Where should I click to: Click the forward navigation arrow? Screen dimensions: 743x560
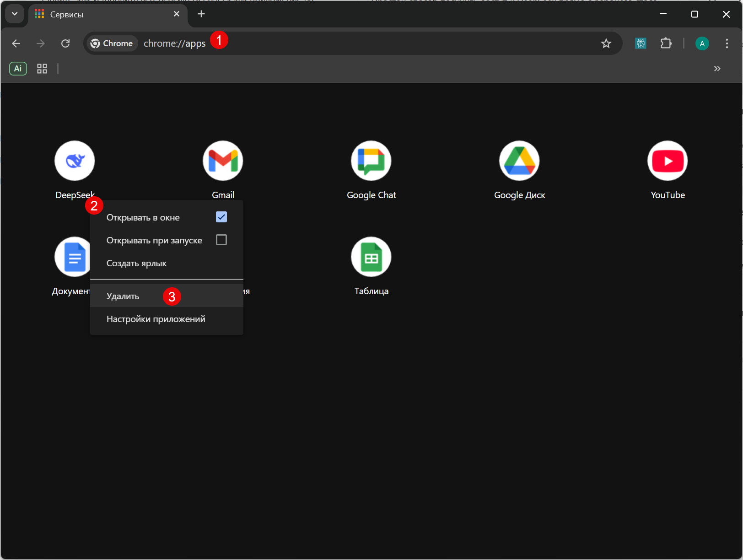41,43
